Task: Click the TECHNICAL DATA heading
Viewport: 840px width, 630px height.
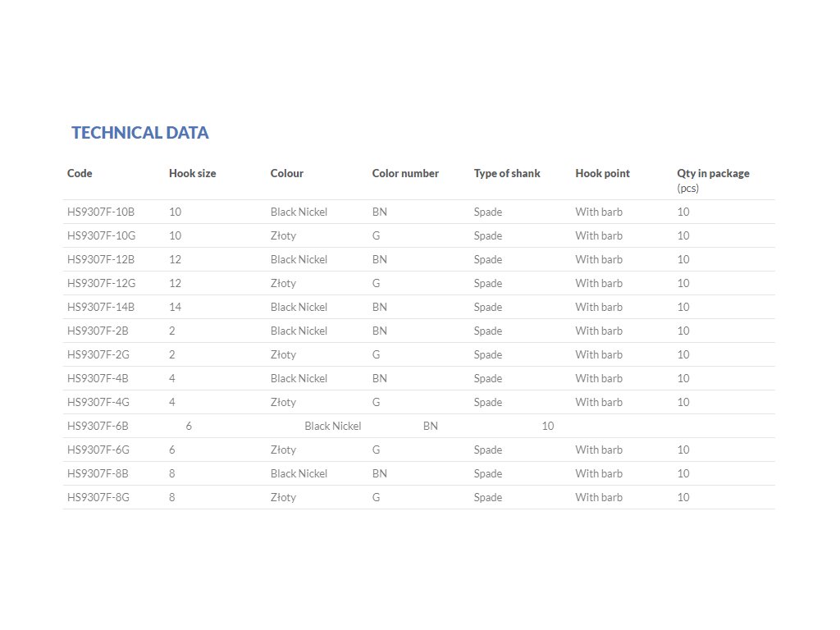Action: 140,133
